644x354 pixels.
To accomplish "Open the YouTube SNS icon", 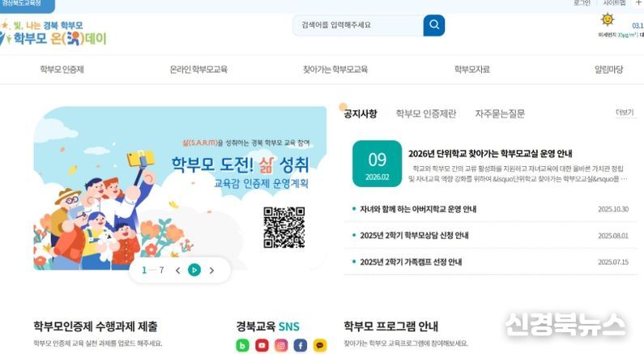I will pyautogui.click(x=262, y=345).
